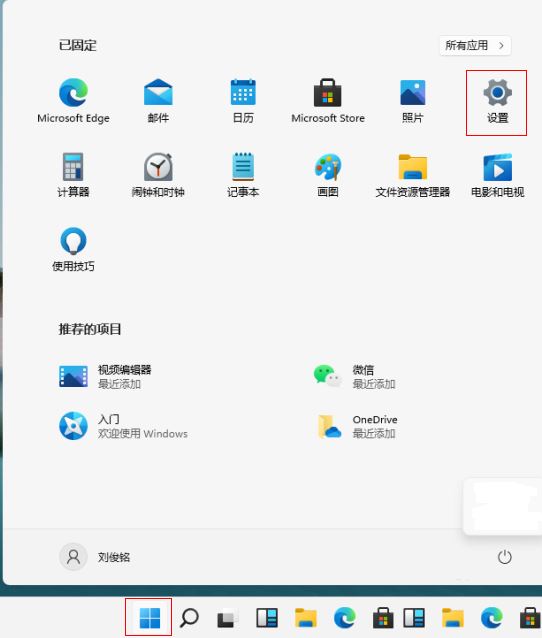Click the Windows Start button on taskbar
The image size is (542, 638).
click(x=149, y=618)
